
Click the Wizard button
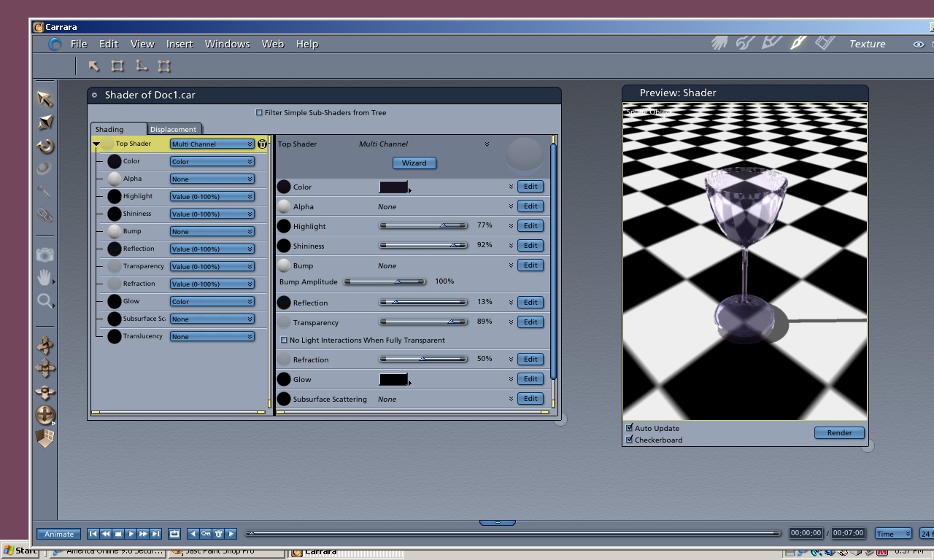click(414, 163)
